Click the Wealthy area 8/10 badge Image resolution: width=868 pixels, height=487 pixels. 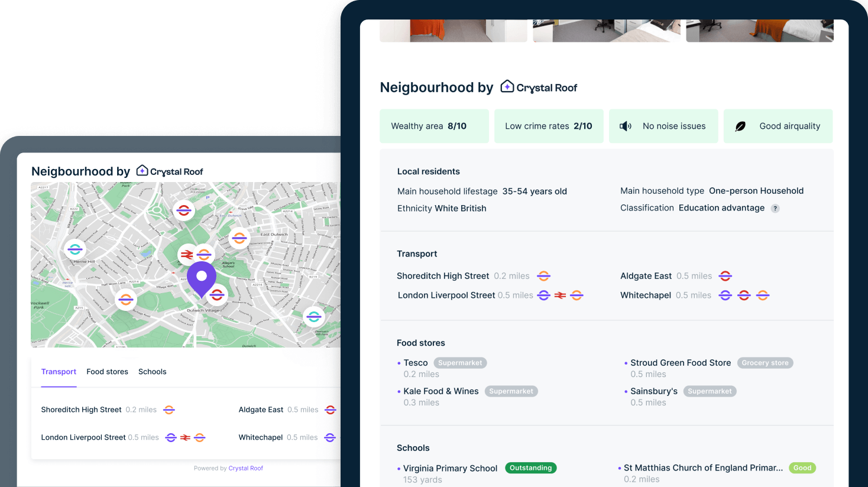(434, 126)
